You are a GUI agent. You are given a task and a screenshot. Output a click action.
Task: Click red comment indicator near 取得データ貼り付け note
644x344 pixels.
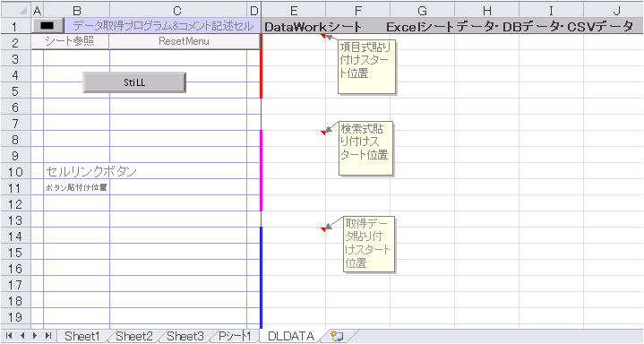pyautogui.click(x=322, y=229)
